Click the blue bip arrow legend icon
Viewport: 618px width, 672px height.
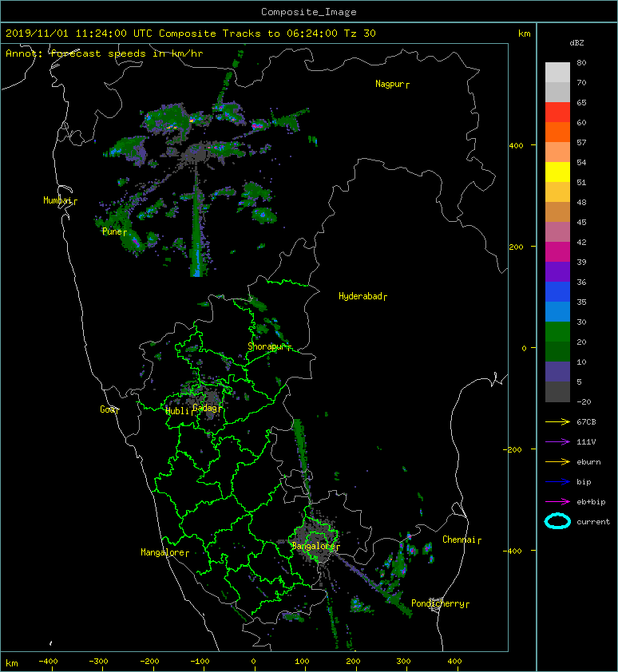tap(557, 482)
